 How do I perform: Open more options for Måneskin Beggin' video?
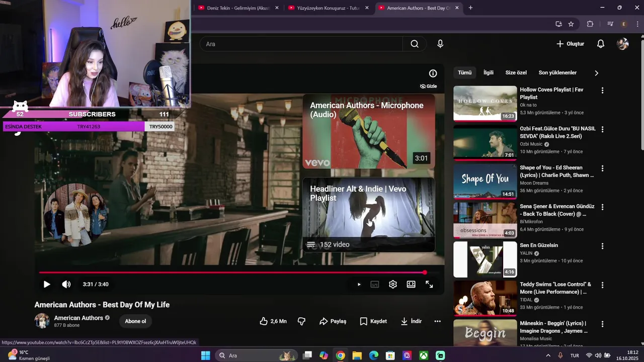coord(602,324)
